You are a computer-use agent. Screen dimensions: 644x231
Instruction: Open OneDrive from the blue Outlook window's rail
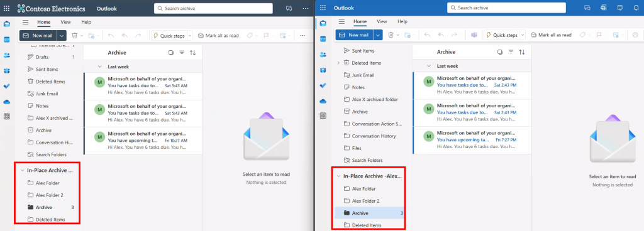[x=323, y=101]
